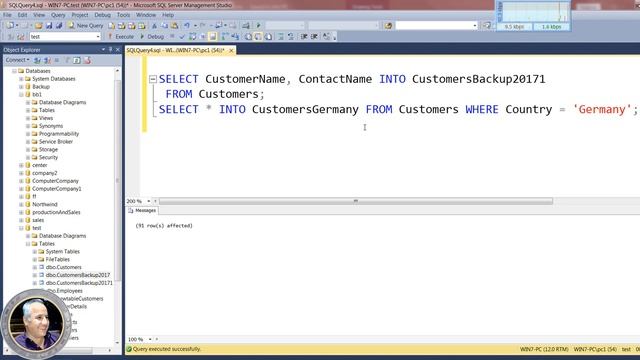
Task: Open the Connect dropdown in Object Explorer
Action: click(x=17, y=60)
